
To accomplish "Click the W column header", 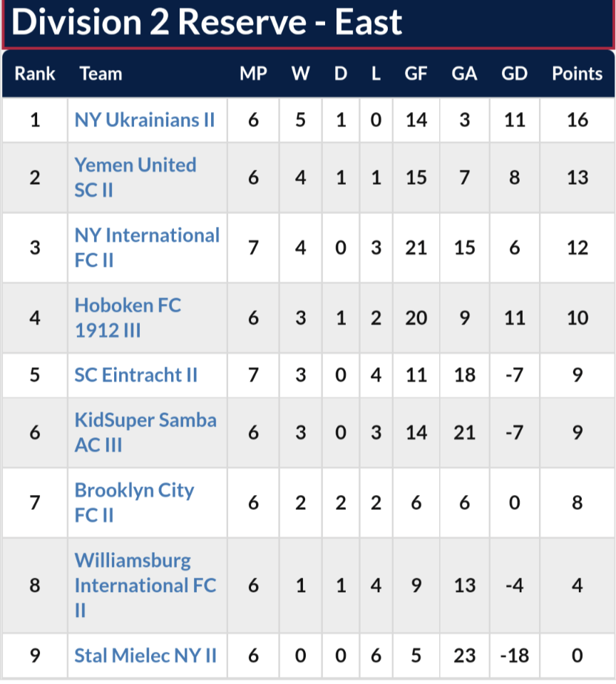I will point(301,73).
